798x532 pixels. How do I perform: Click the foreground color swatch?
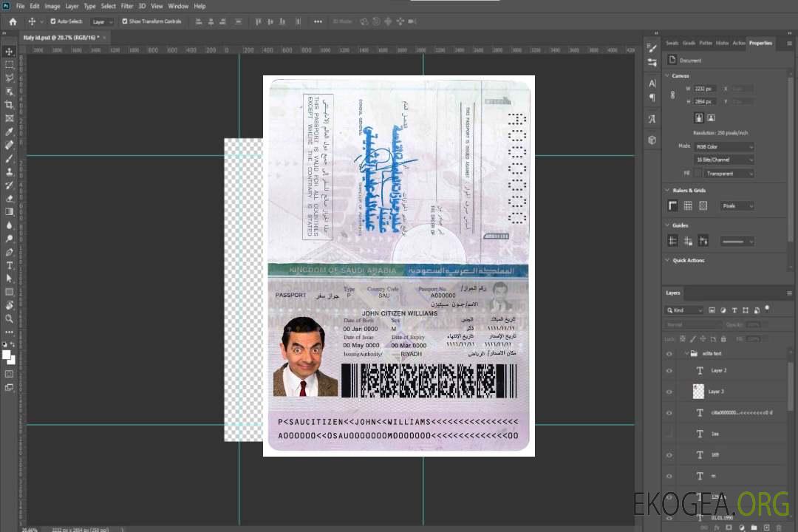[x=7, y=355]
